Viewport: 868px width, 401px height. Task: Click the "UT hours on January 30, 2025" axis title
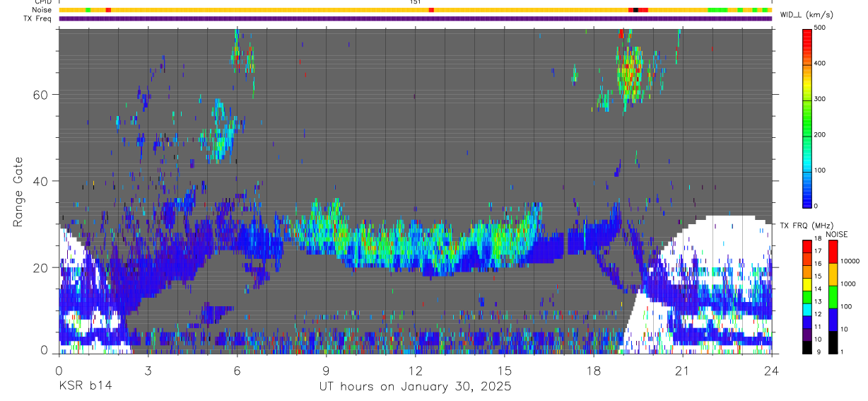(416, 387)
